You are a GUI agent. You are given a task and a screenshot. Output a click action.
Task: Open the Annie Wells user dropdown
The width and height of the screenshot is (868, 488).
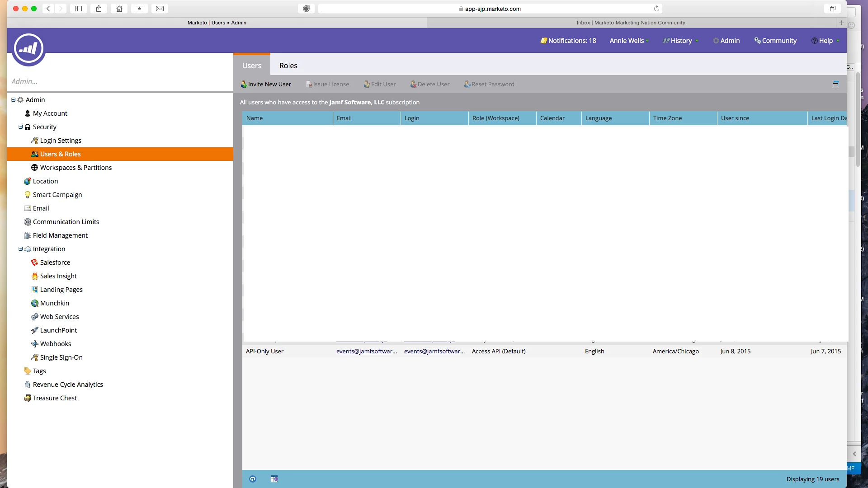(629, 41)
